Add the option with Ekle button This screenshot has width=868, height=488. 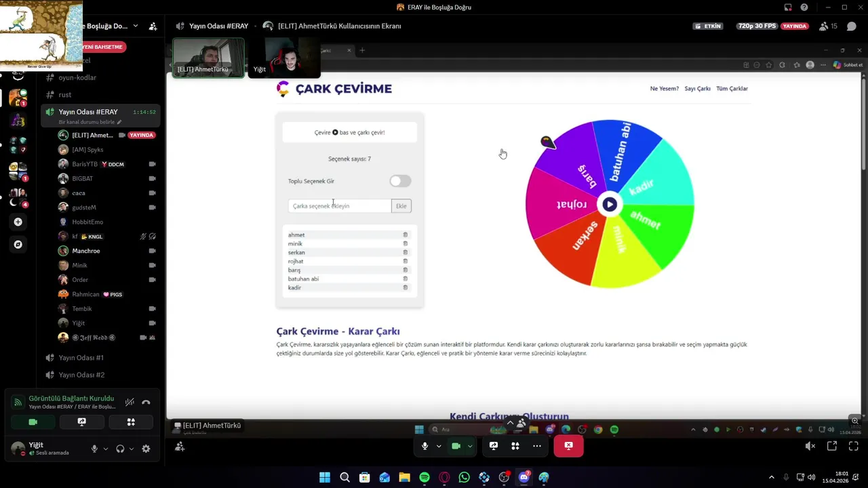click(x=401, y=206)
